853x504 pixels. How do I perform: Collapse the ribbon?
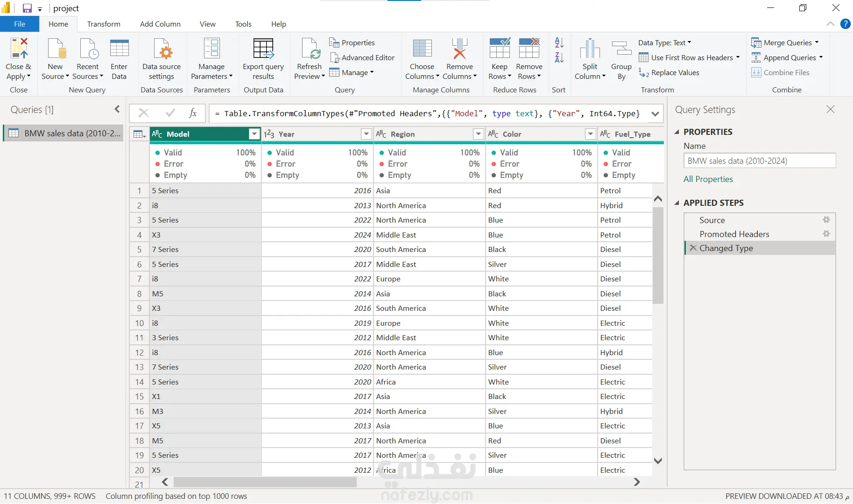click(830, 24)
